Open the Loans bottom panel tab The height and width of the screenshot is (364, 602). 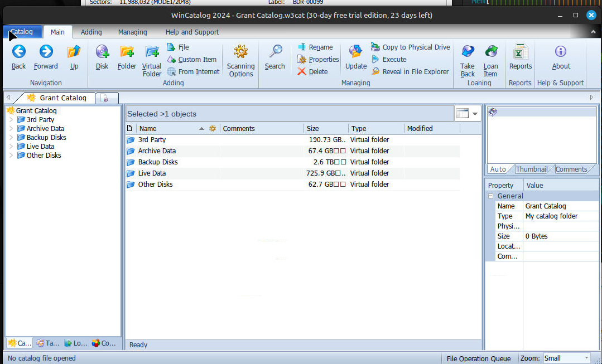(76, 343)
